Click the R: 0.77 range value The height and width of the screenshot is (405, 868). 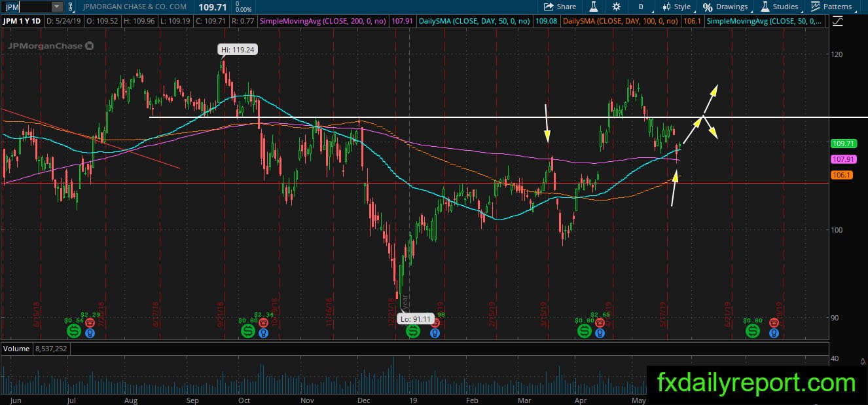click(x=244, y=21)
